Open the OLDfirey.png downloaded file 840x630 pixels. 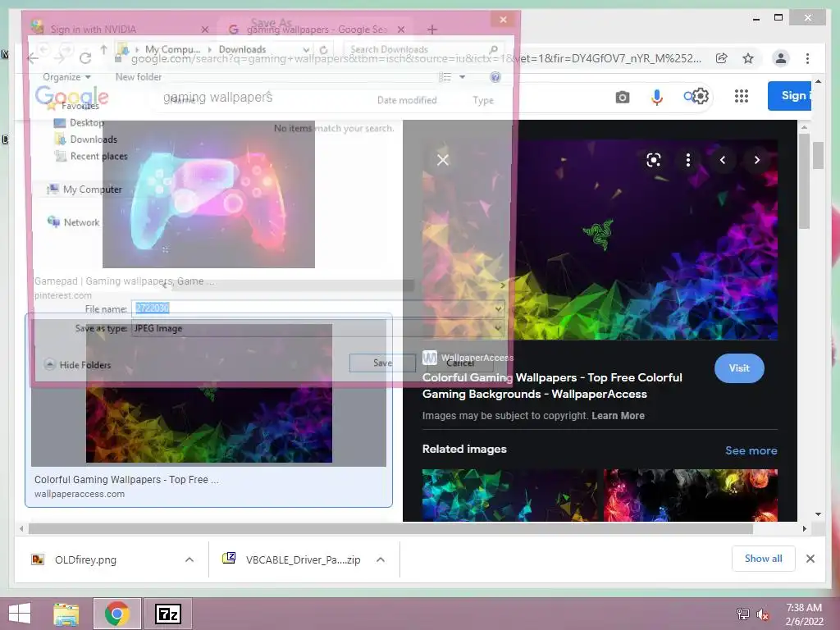pos(84,559)
